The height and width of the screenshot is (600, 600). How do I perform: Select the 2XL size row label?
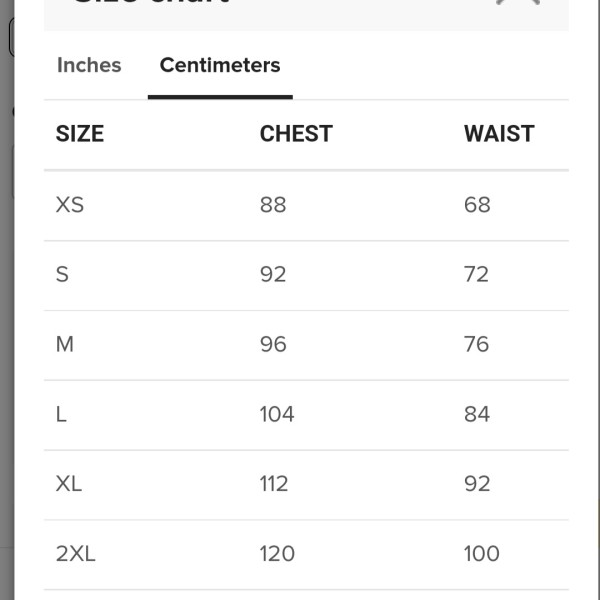[76, 554]
